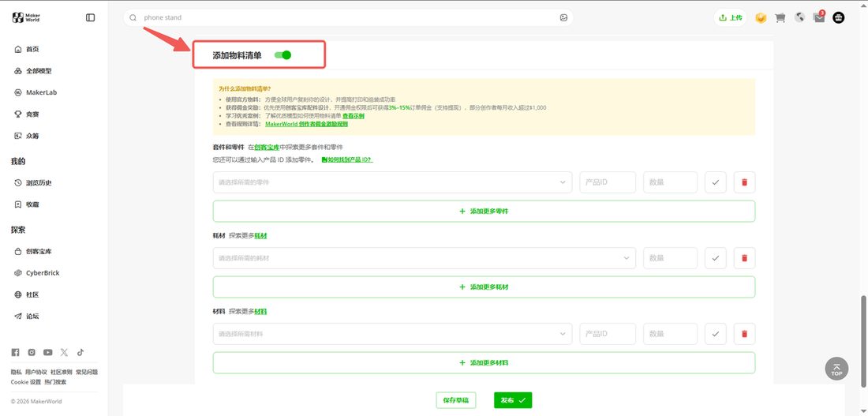
Task: Open the 请选择所需的耗材 dropdown
Action: click(x=424, y=258)
